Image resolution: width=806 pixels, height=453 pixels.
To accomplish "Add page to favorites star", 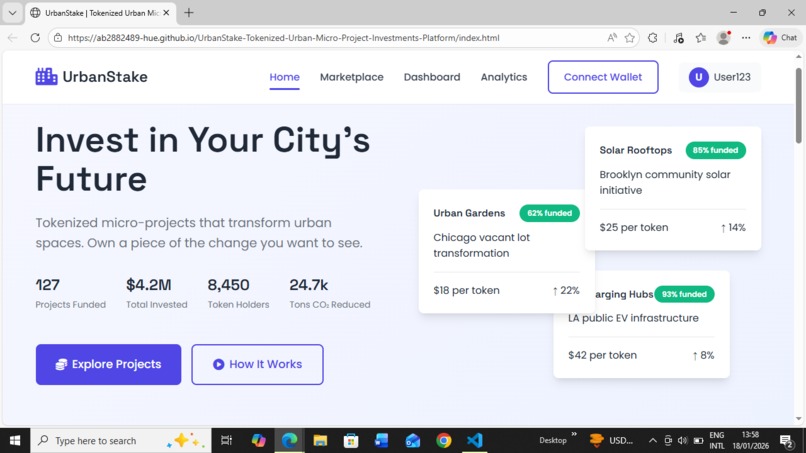I will point(630,38).
